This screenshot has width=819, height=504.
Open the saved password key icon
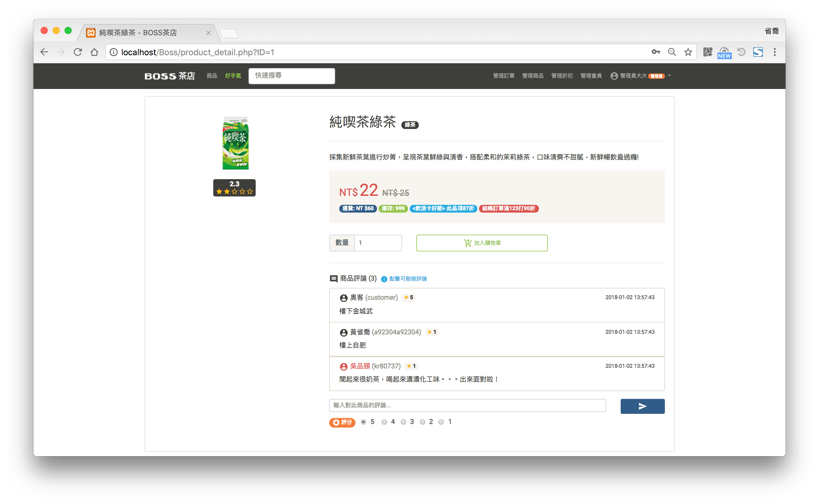tap(656, 52)
